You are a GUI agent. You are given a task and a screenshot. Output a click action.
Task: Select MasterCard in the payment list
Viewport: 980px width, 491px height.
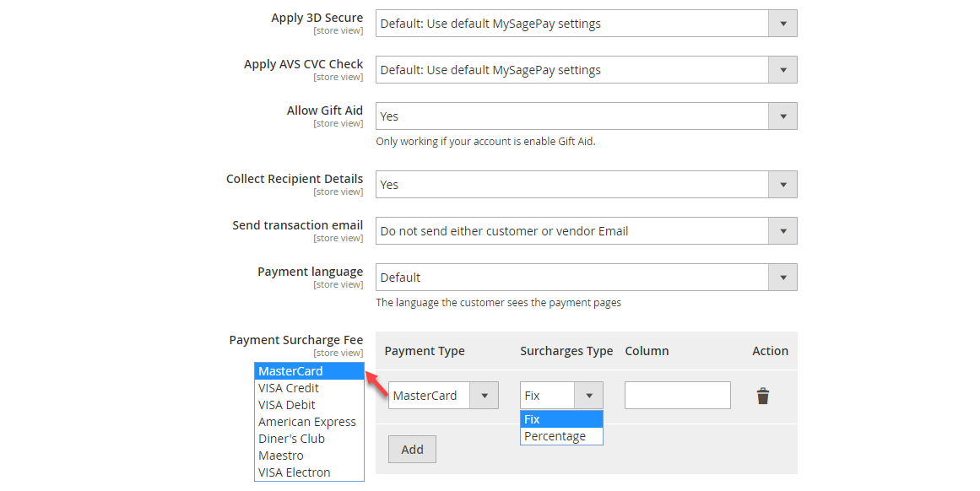[290, 370]
